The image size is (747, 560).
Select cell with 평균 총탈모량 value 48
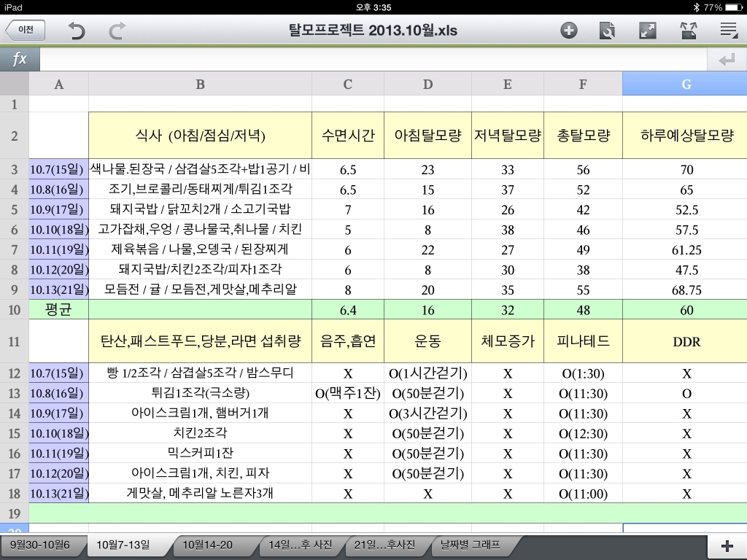pyautogui.click(x=583, y=310)
